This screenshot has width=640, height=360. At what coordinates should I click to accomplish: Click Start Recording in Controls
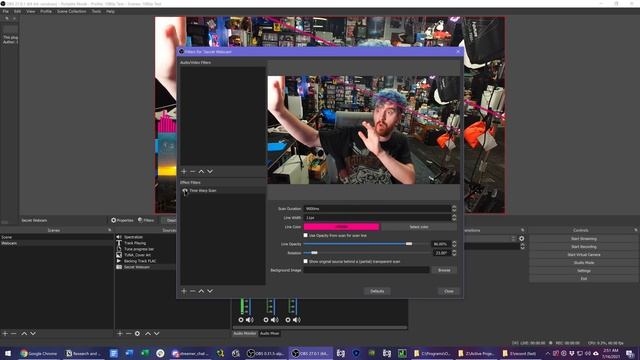(584, 247)
